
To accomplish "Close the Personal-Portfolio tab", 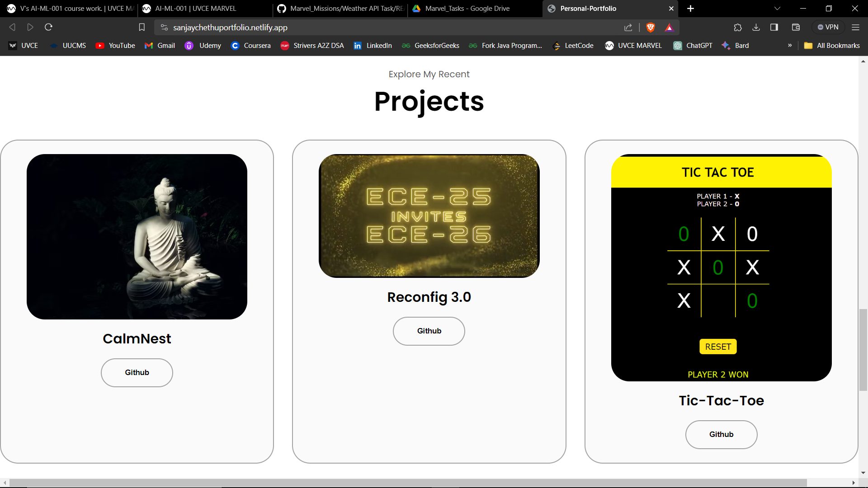I will pyautogui.click(x=671, y=9).
